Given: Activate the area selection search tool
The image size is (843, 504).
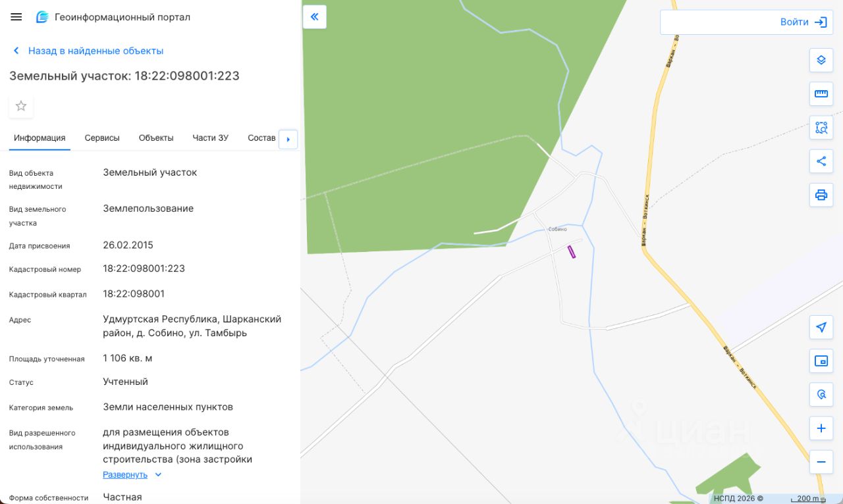Looking at the screenshot, I should 821,128.
